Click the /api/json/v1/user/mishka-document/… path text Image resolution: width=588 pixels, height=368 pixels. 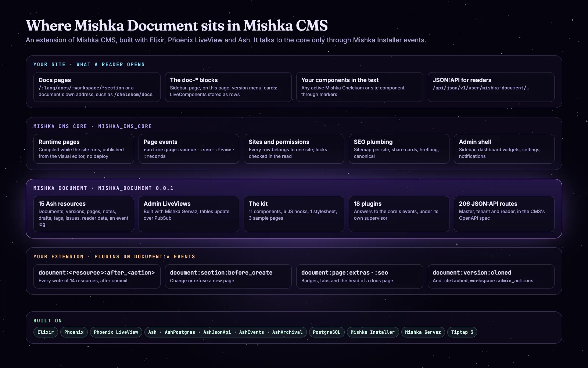click(481, 88)
